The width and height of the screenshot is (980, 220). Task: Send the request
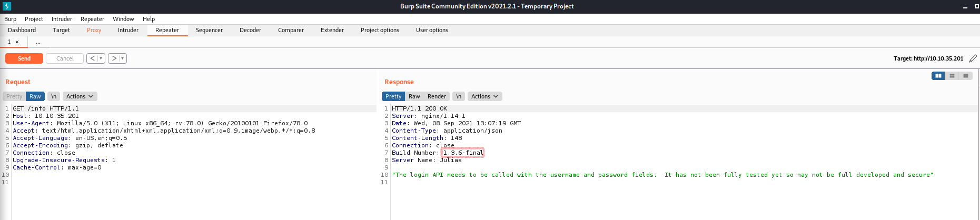[x=24, y=58]
